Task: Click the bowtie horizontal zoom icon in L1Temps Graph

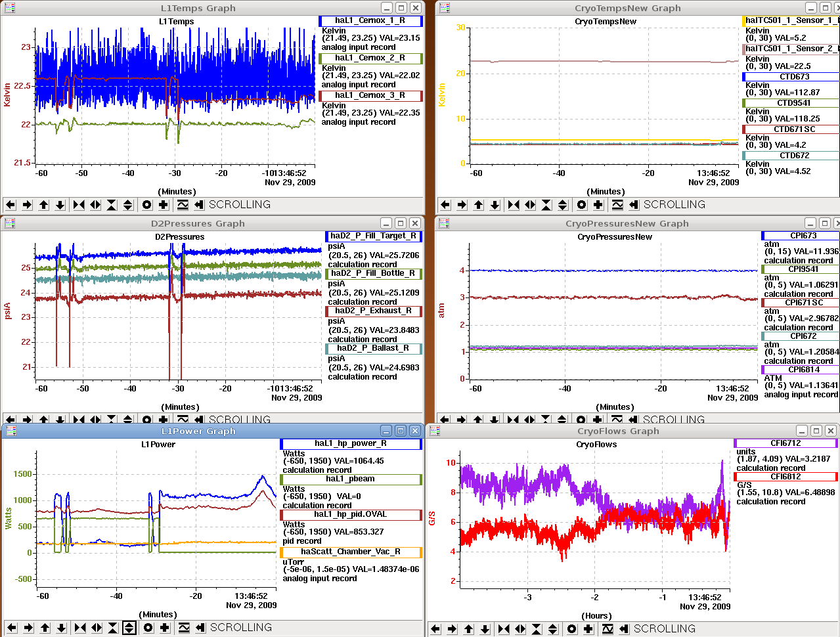Action: click(x=79, y=205)
